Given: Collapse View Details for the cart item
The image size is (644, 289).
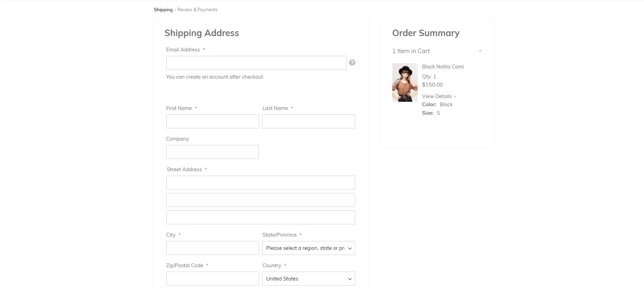Looking at the screenshot, I should pos(439,96).
